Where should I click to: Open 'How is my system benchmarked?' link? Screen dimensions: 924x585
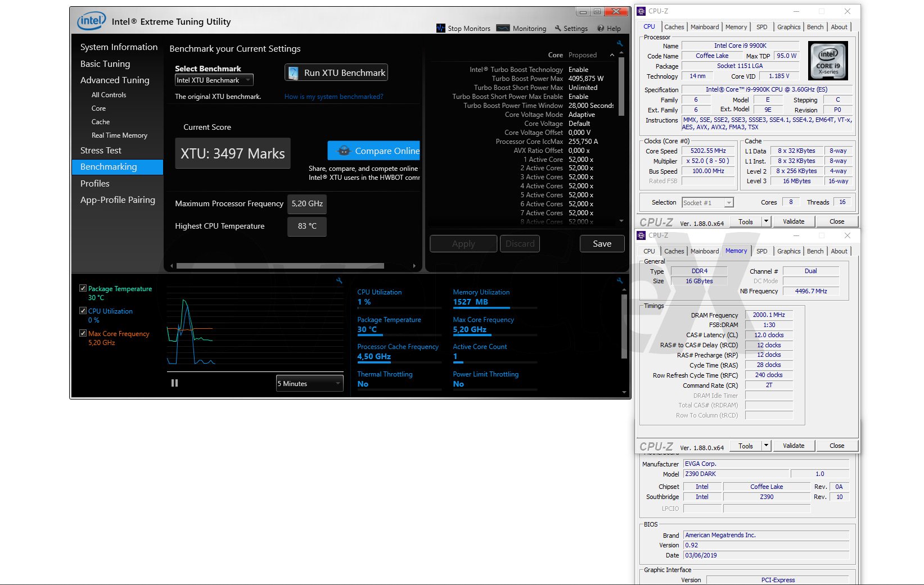click(x=333, y=97)
